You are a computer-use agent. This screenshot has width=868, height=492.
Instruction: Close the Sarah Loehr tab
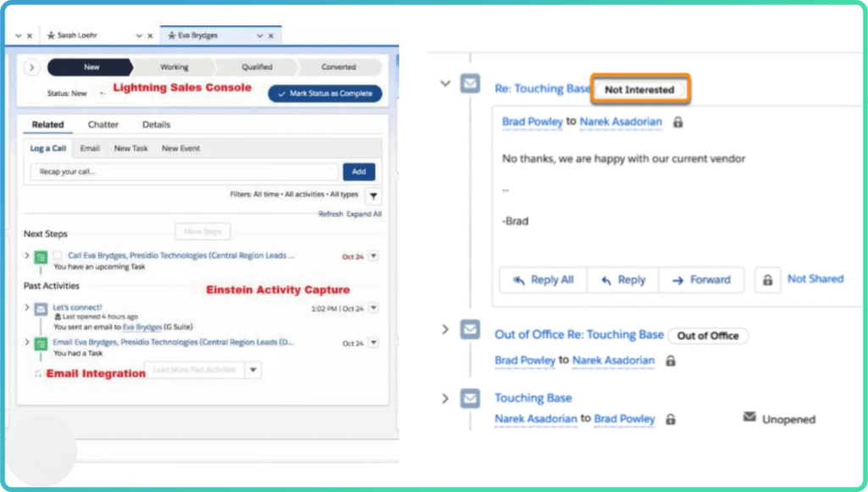pos(150,36)
